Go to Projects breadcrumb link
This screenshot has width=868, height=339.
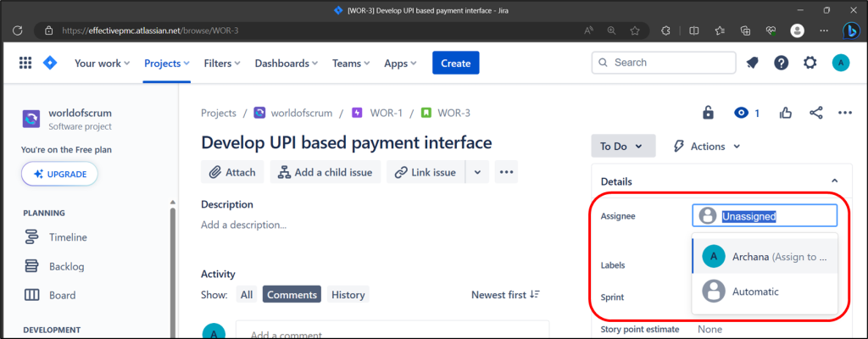point(219,113)
